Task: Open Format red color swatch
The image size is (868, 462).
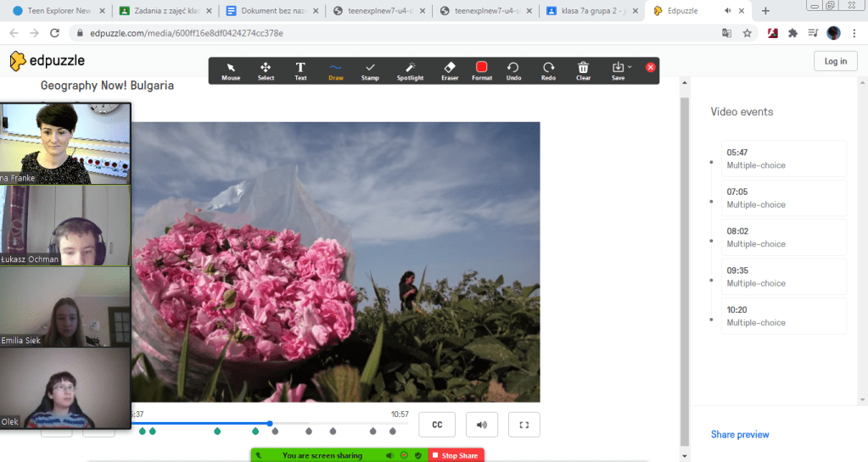Action: click(x=482, y=68)
